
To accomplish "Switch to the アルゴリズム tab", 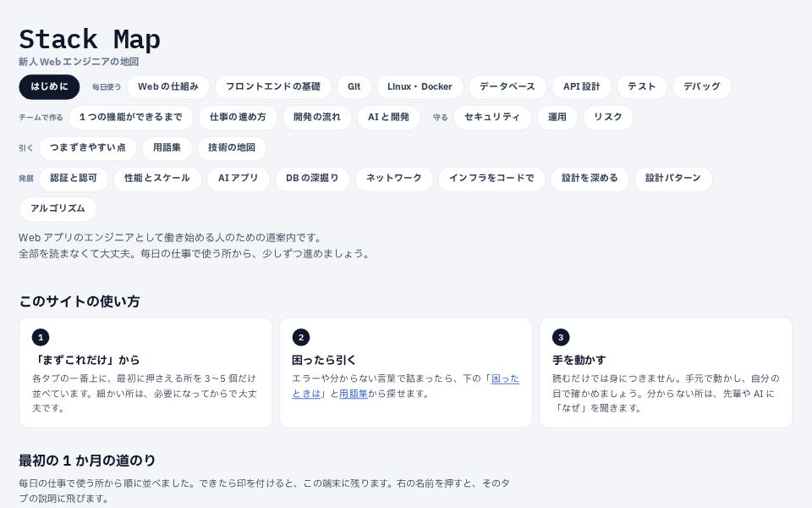I will (x=58, y=209).
